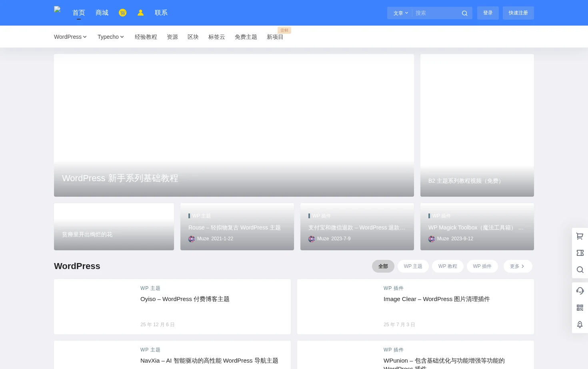Click the search magnifier in header search box
This screenshot has width=588, height=369.
pos(464,13)
